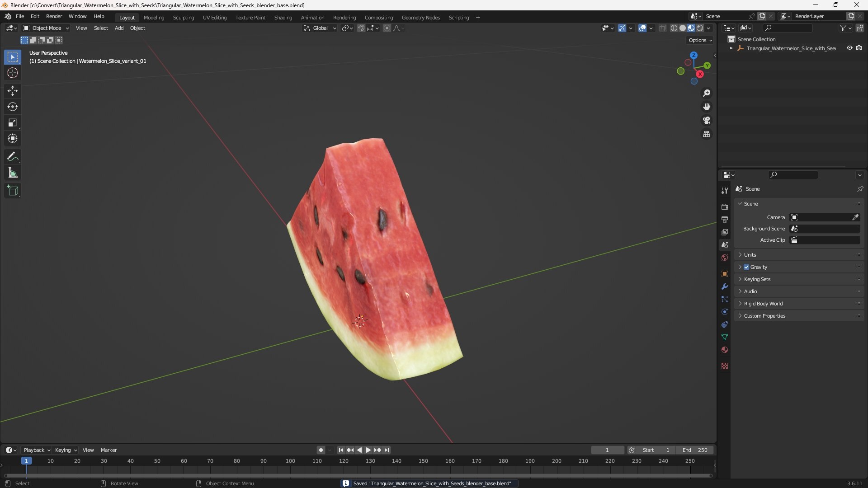868x488 pixels.
Task: Click the zoom view magnifier icon
Action: click(x=707, y=93)
